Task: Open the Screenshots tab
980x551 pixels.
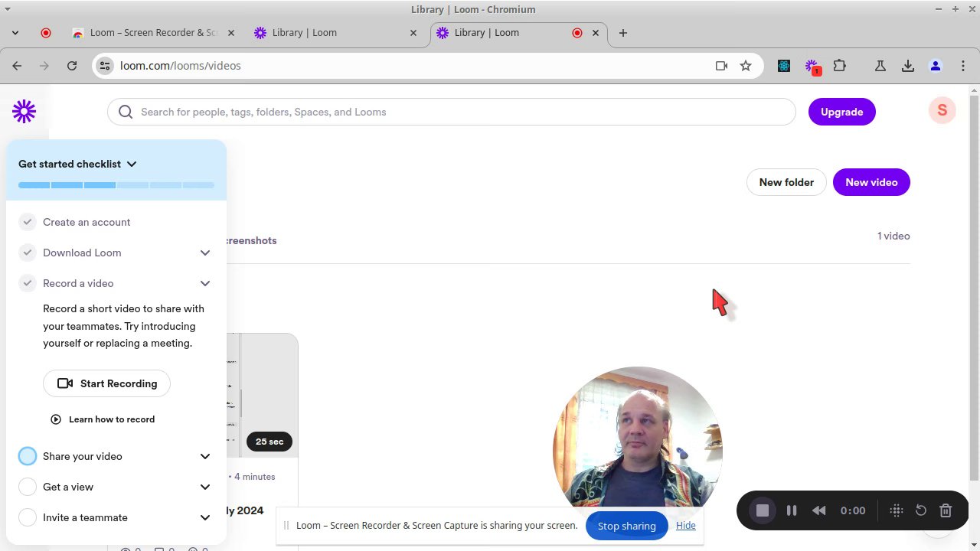Action: pos(250,240)
